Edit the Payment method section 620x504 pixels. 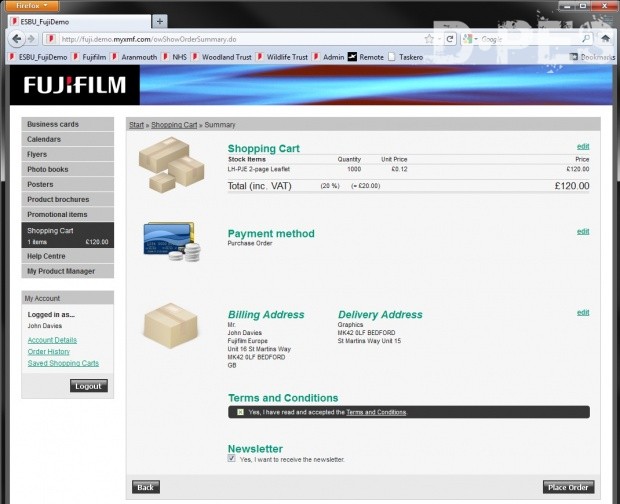(583, 232)
